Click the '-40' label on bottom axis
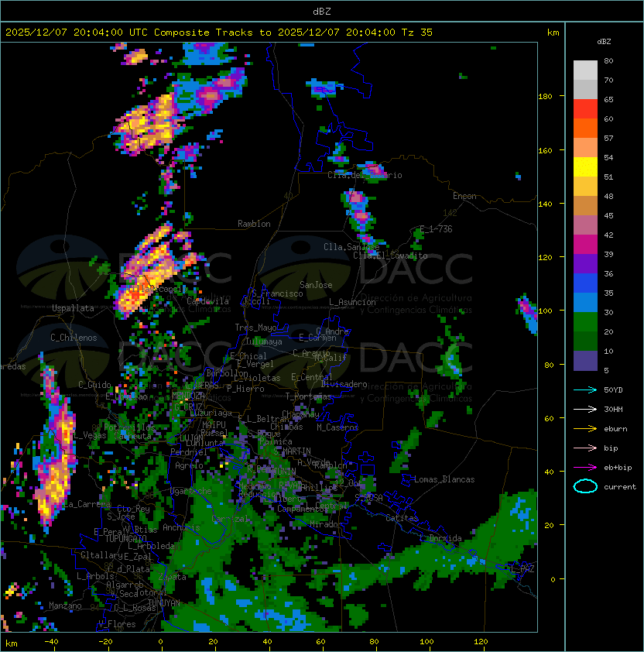 [x=51, y=642]
